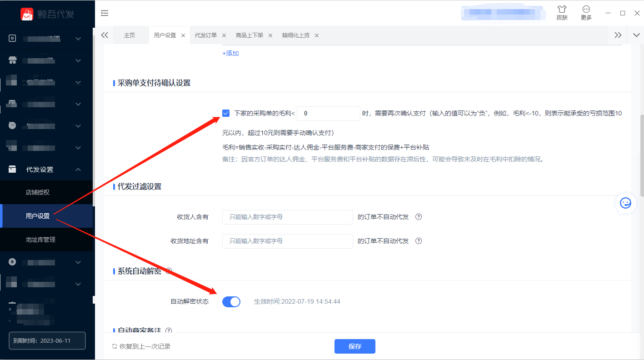Screen dimensions: 644x360
Task: Focus the 收货人含有 input field
Action: tap(288, 217)
